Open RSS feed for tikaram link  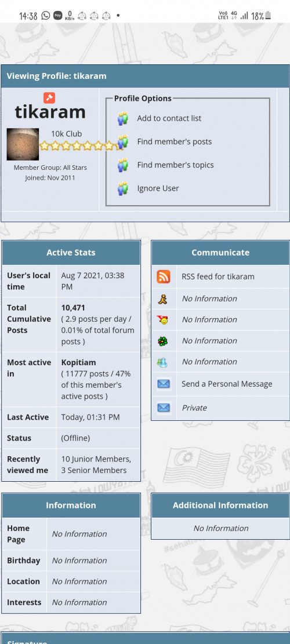[x=218, y=276]
